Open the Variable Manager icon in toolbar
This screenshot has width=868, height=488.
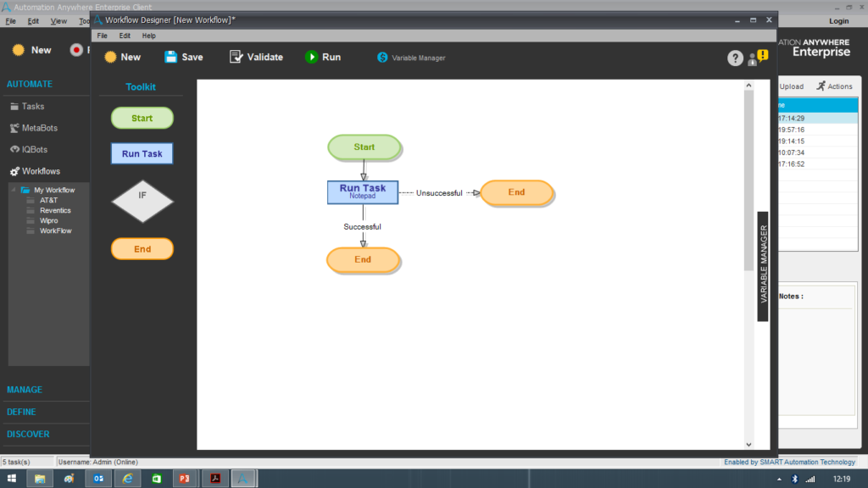point(382,58)
